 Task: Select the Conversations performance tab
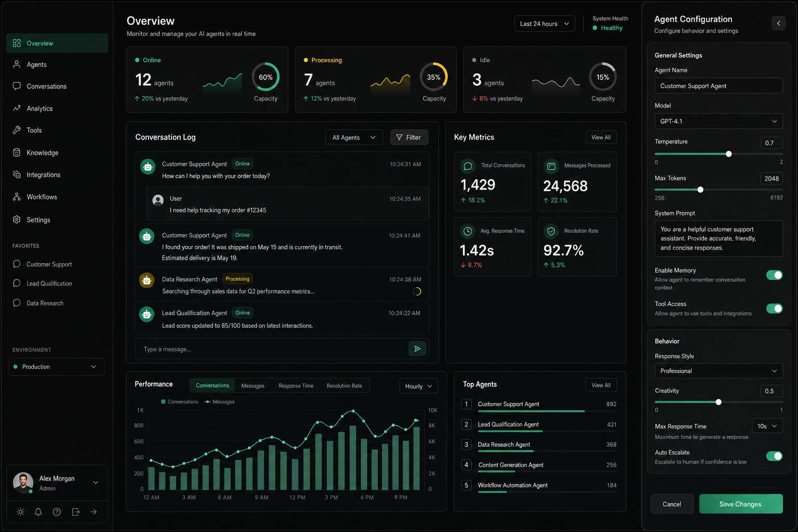[212, 385]
